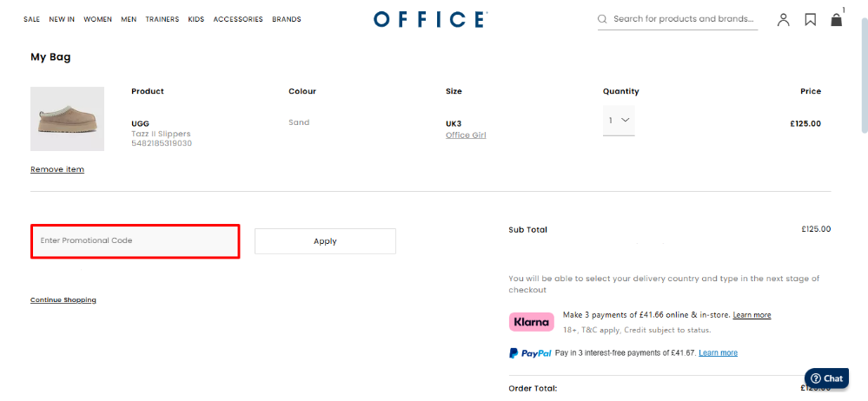Click the UGG brand name
The width and height of the screenshot is (868, 401).
141,124
